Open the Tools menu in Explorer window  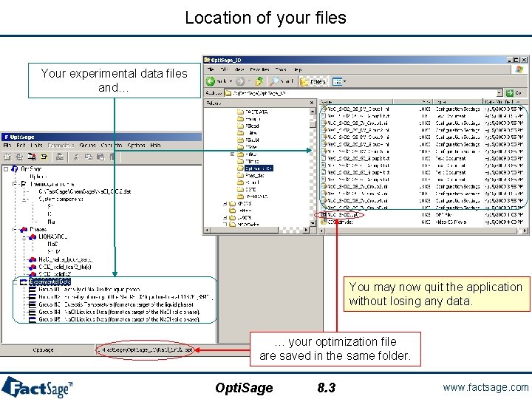click(281, 69)
